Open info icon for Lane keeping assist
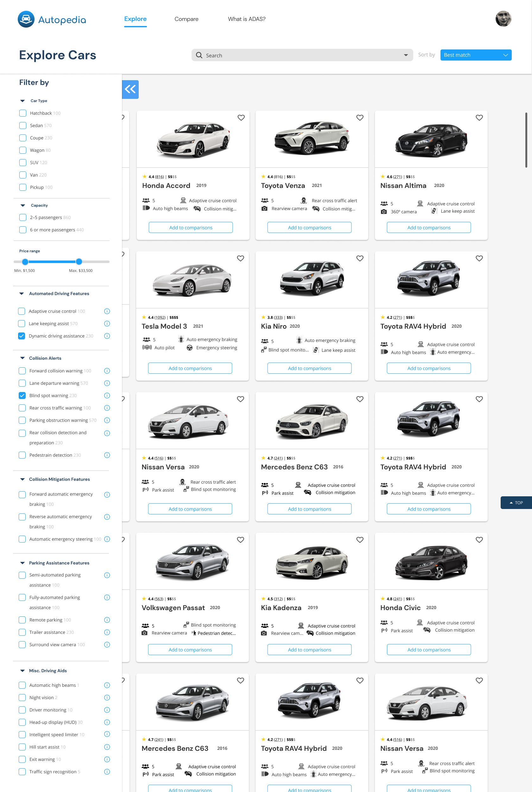This screenshot has height=792, width=532. click(107, 324)
